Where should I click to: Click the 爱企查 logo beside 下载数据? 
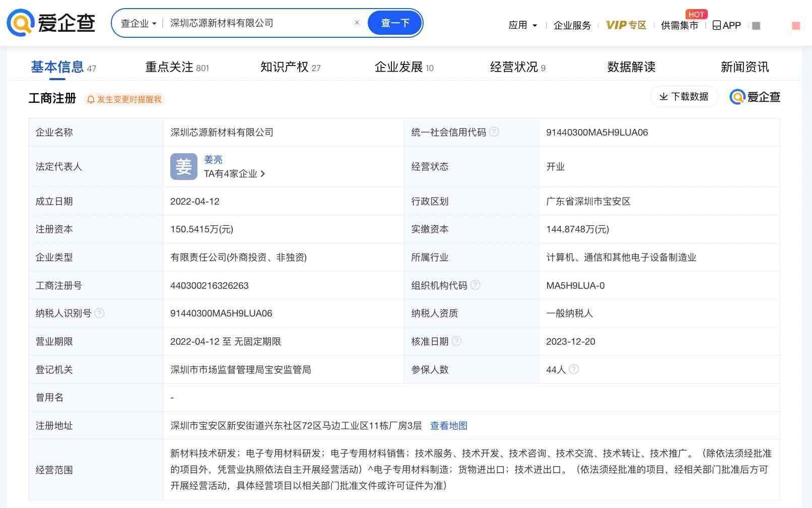755,97
